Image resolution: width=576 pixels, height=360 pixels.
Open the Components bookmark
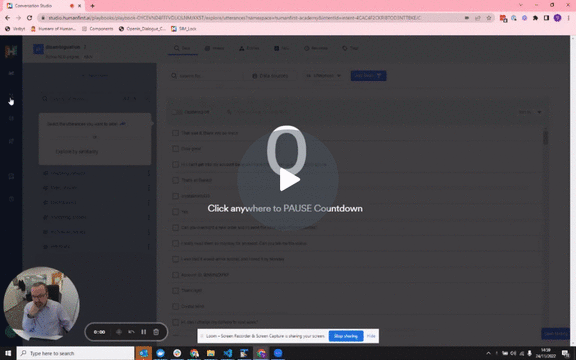tap(97, 28)
